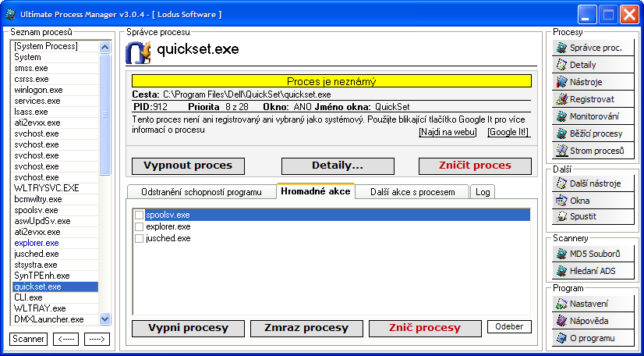This screenshot has height=356, width=644.
Task: Click the Registrovat icon
Action: [x=561, y=99]
